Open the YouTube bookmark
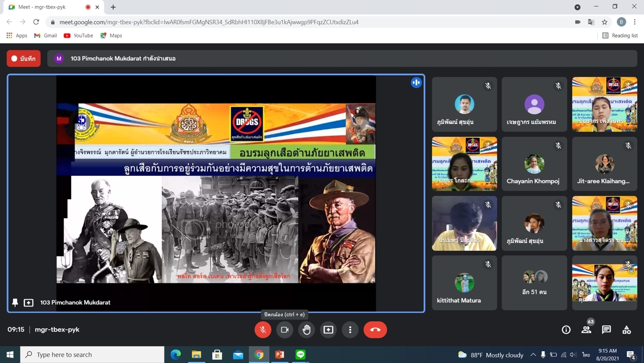644x363 pixels. point(78,36)
